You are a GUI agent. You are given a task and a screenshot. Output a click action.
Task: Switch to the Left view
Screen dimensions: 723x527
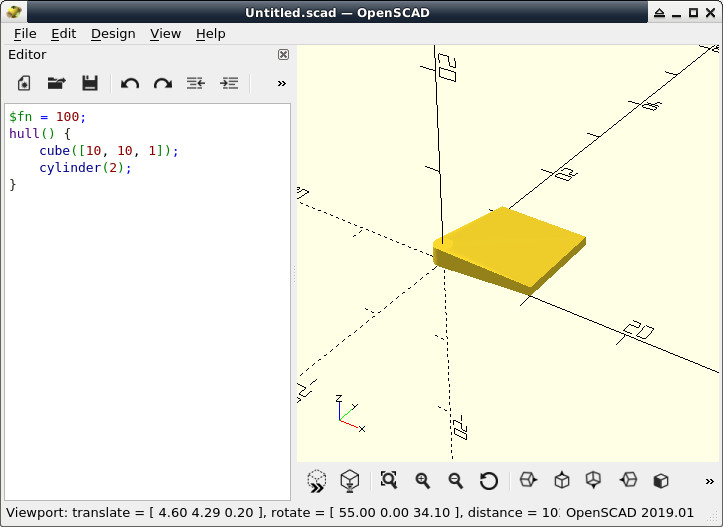(628, 480)
